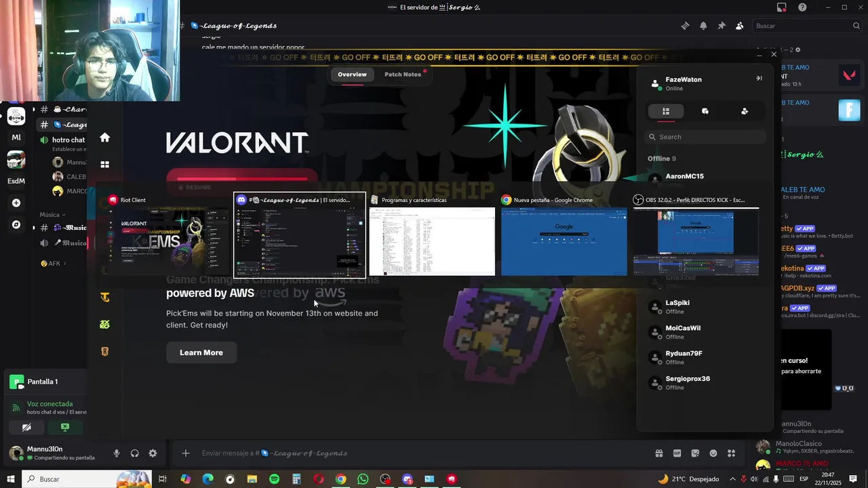Select offline friend Sergioprox36

click(705, 383)
